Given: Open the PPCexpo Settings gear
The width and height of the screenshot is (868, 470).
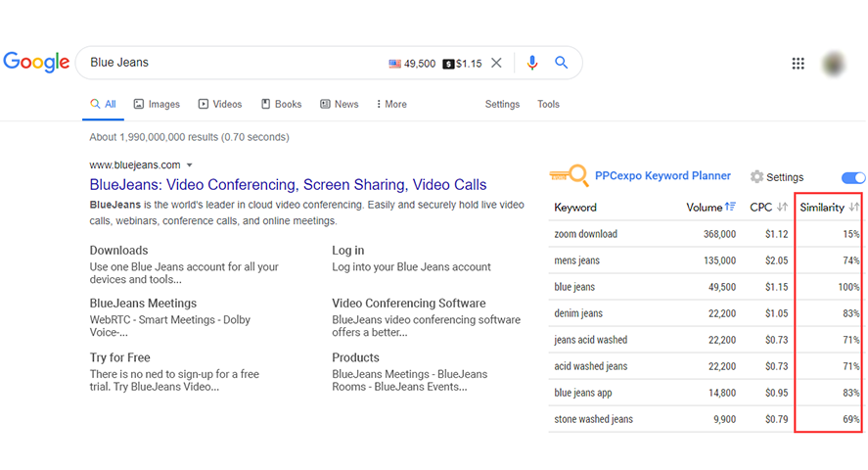Looking at the screenshot, I should tap(756, 176).
